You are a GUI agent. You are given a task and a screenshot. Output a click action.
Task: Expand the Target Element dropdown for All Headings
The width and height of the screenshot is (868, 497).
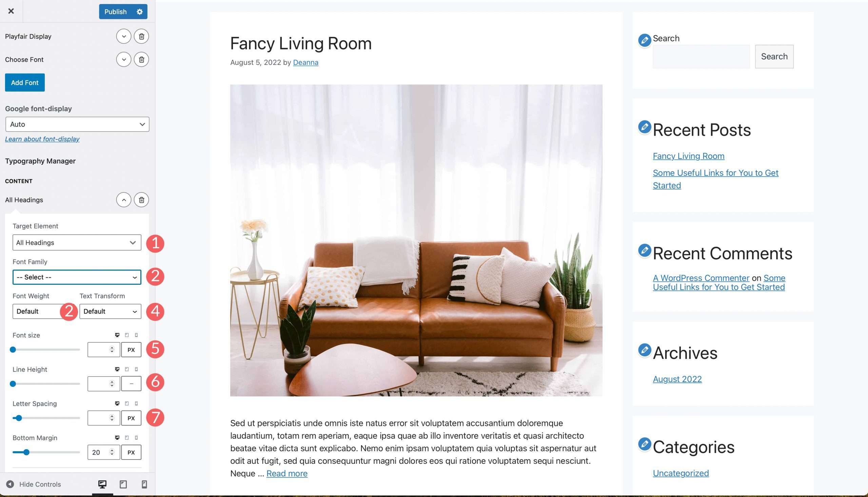(76, 242)
